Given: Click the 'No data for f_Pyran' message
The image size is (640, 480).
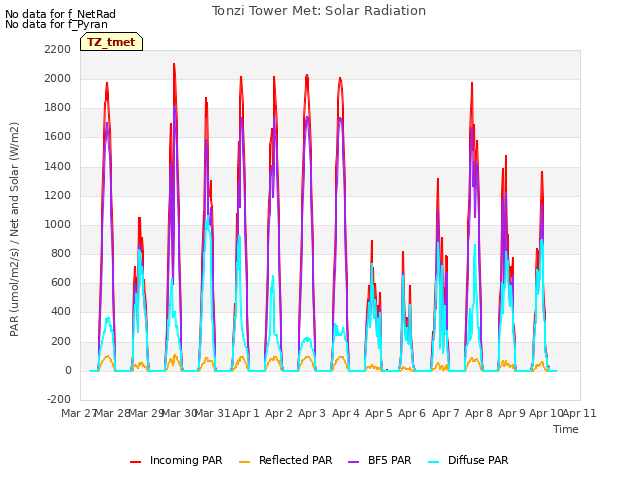Looking at the screenshot, I should click(x=56, y=24).
